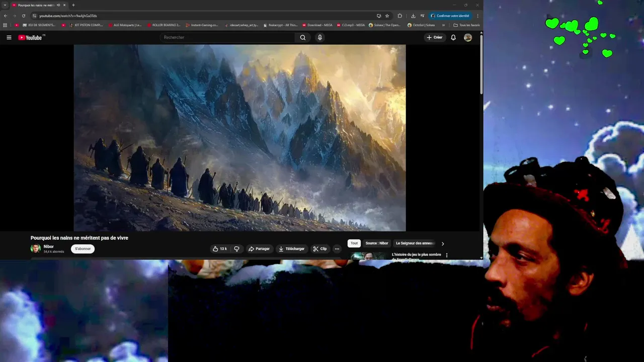Select the Source : Nibor chip
The height and width of the screenshot is (362, 644).
[377, 243]
